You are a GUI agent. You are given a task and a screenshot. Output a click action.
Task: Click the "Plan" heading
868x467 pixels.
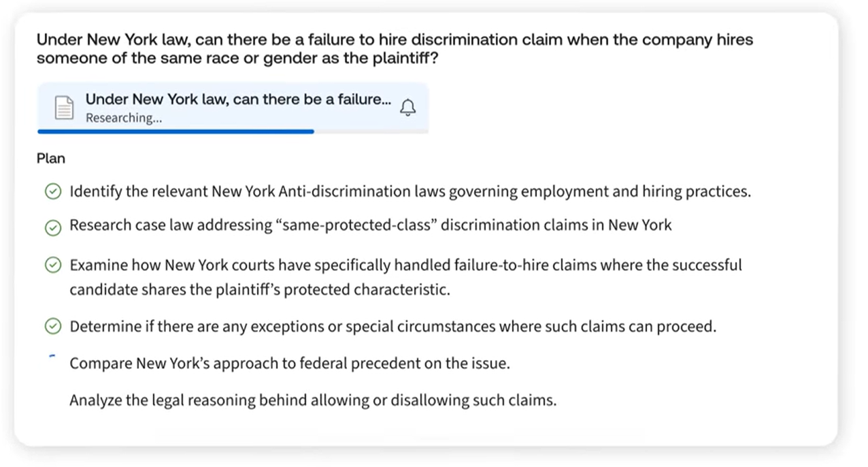click(x=51, y=159)
